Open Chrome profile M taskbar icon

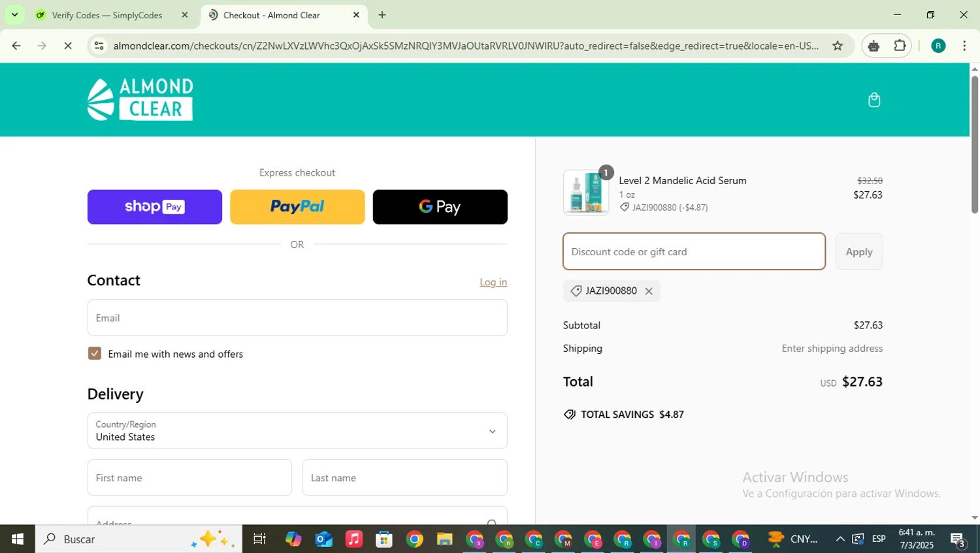click(x=563, y=539)
